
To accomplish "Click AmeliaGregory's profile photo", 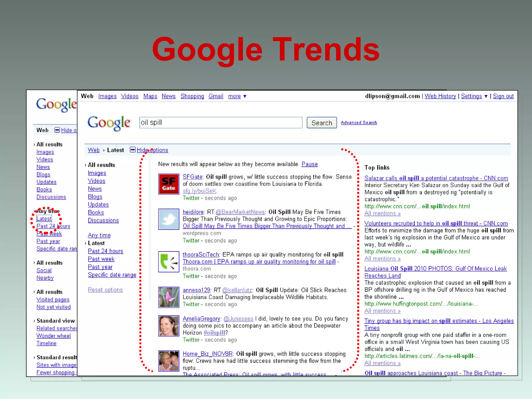I will (169, 326).
